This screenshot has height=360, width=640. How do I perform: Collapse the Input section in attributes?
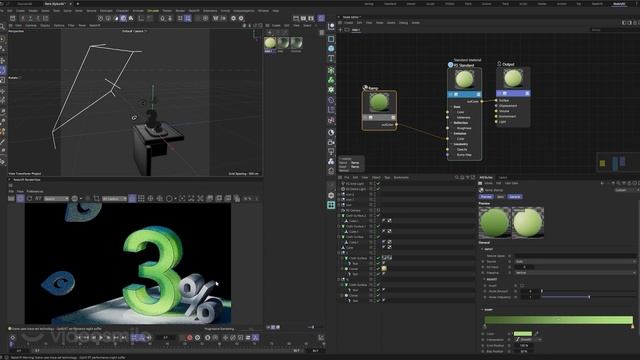pyautogui.click(x=482, y=249)
